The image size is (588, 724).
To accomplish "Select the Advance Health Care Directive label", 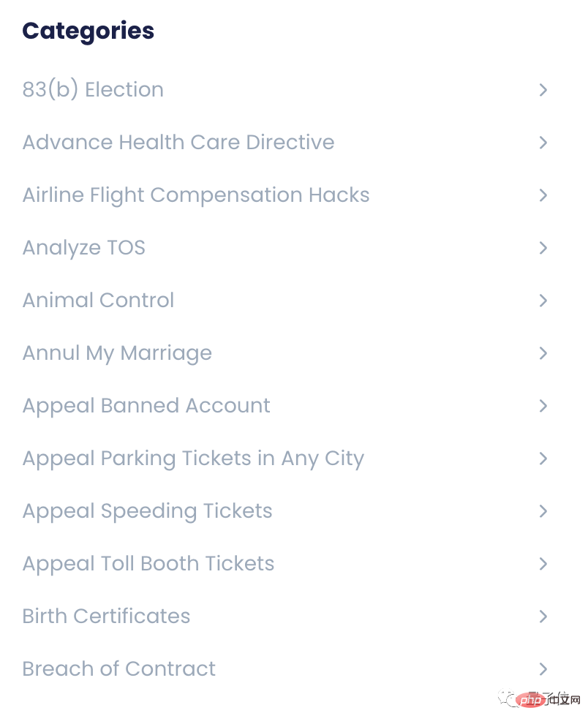I will click(178, 143).
